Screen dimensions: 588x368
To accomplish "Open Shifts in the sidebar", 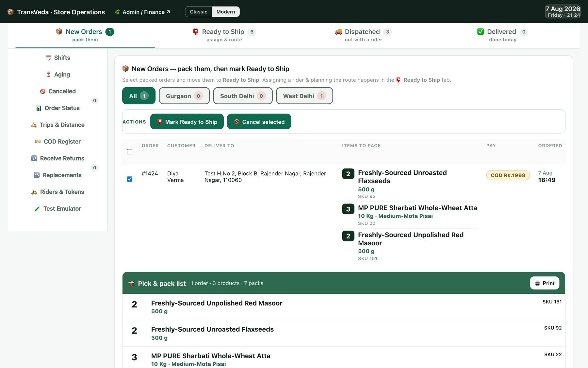I will tap(58, 58).
